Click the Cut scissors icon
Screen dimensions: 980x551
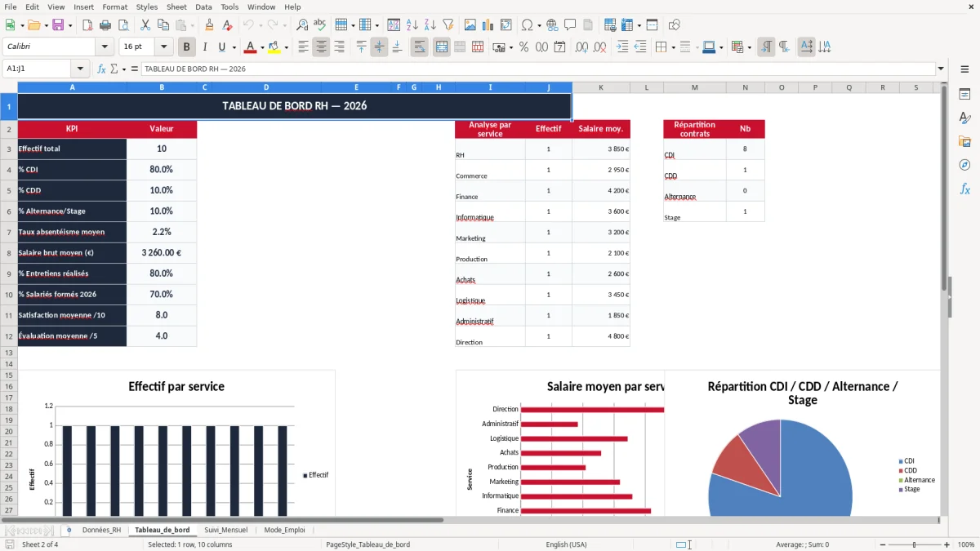pyautogui.click(x=145, y=25)
